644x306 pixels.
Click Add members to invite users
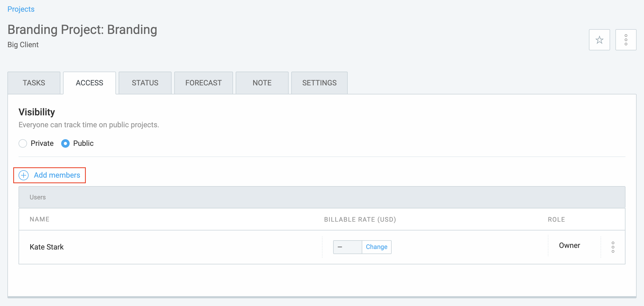tap(57, 175)
